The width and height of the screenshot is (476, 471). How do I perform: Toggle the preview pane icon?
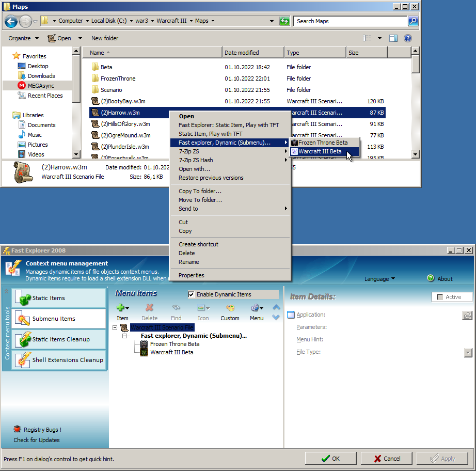pos(393,38)
